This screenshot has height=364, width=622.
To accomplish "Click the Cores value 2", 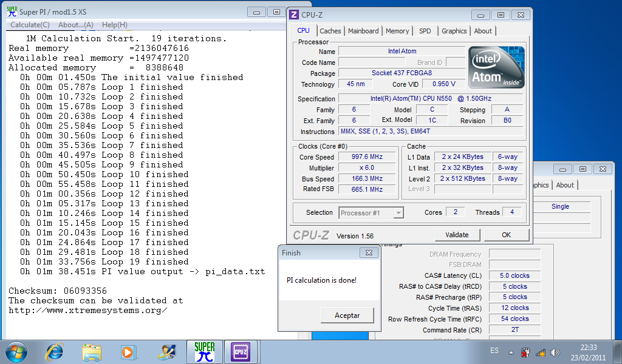I will tap(456, 212).
